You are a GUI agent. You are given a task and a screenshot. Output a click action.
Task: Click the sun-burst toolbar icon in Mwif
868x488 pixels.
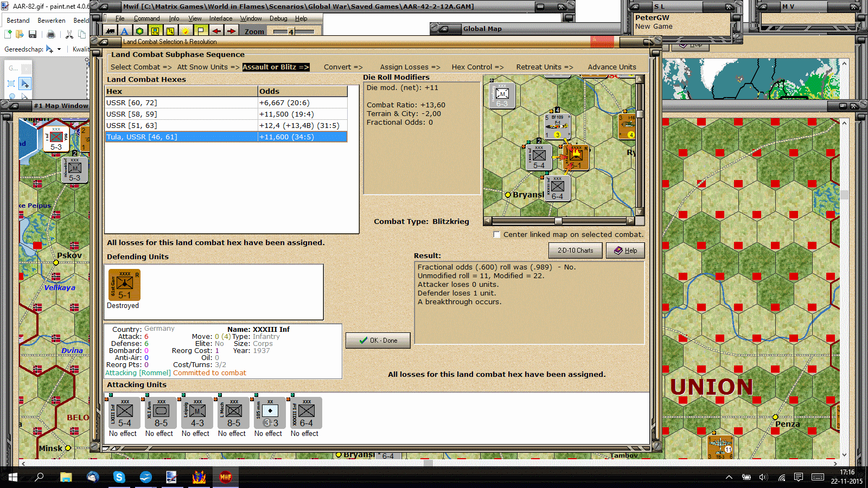pyautogui.click(x=186, y=31)
